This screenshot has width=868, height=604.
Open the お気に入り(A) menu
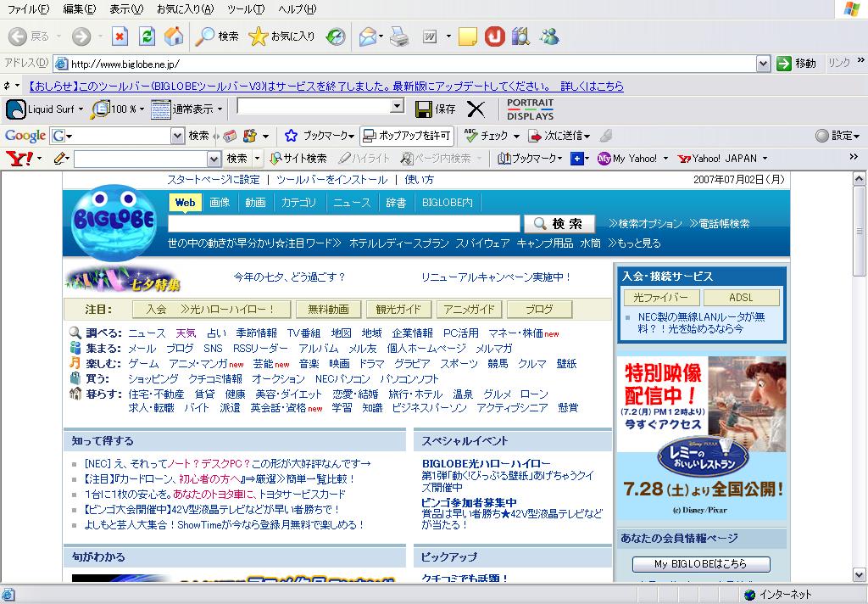[x=185, y=8]
